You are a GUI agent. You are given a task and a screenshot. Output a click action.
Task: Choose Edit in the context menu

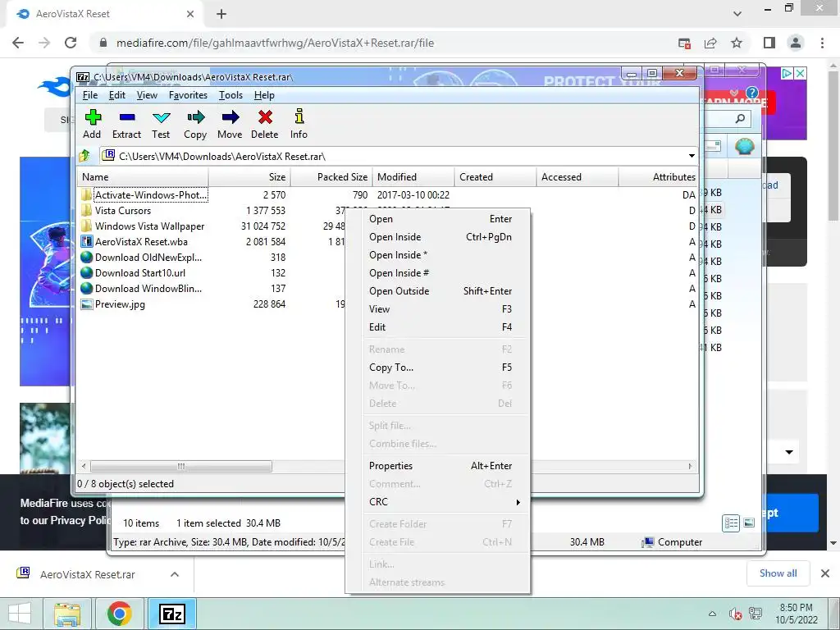[438, 326]
